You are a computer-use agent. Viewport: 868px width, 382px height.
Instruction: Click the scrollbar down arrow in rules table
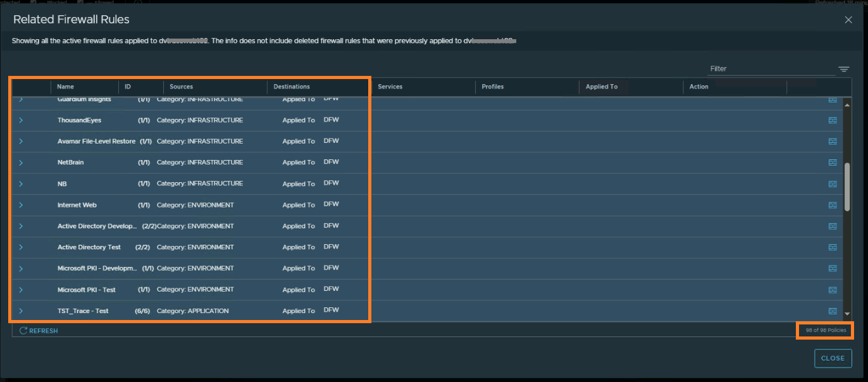tap(847, 312)
